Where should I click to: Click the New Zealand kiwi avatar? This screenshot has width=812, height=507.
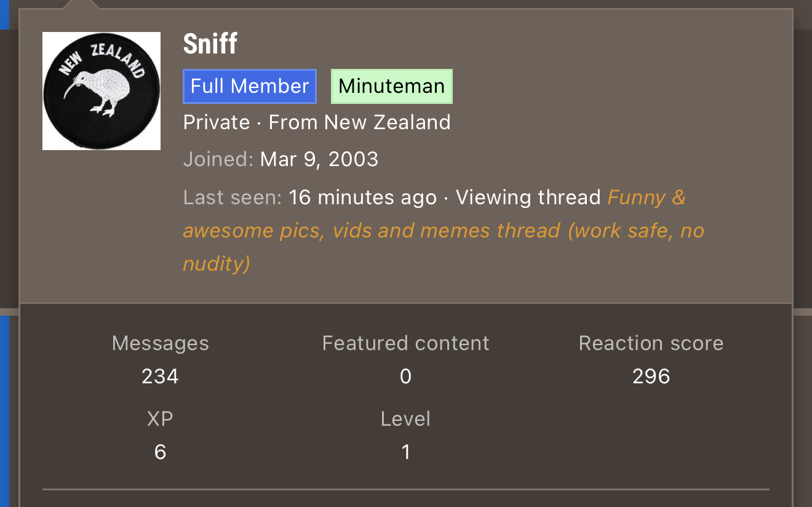tap(101, 91)
